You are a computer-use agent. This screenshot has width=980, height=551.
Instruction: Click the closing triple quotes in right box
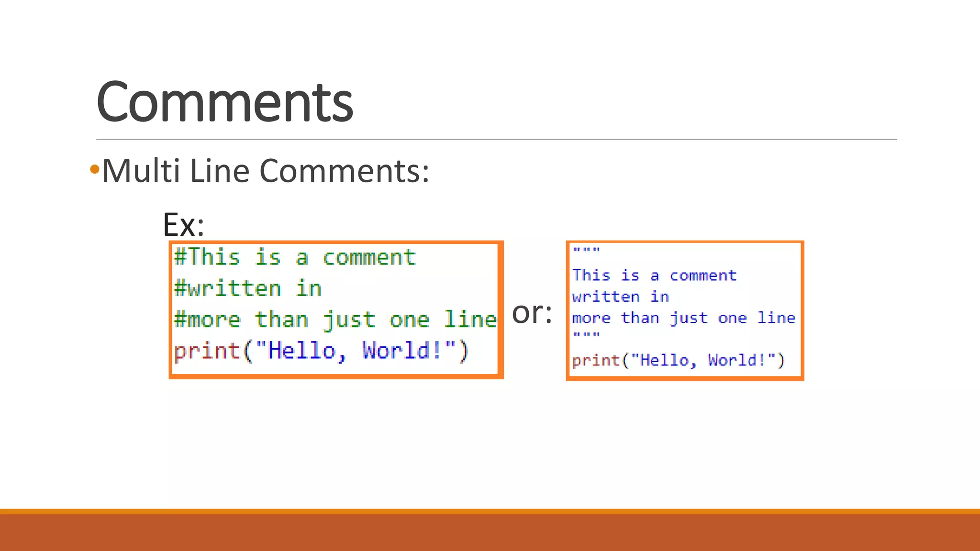pyautogui.click(x=586, y=335)
